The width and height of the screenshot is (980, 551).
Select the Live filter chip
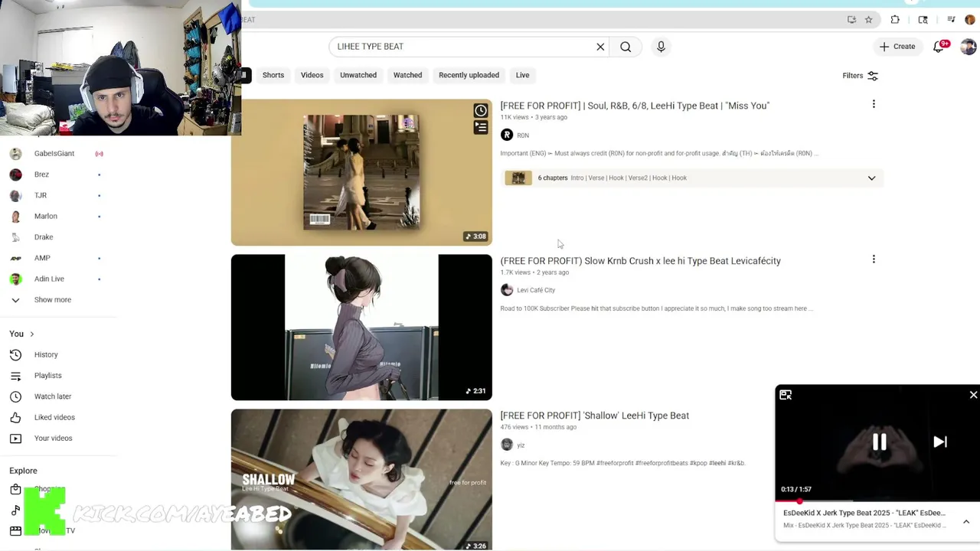pyautogui.click(x=522, y=75)
